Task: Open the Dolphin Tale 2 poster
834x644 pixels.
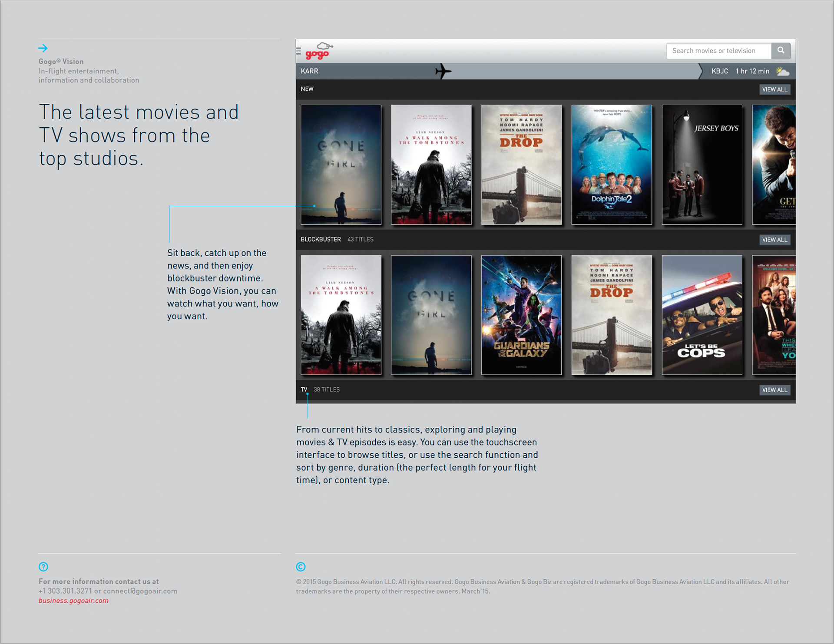Action: point(612,165)
